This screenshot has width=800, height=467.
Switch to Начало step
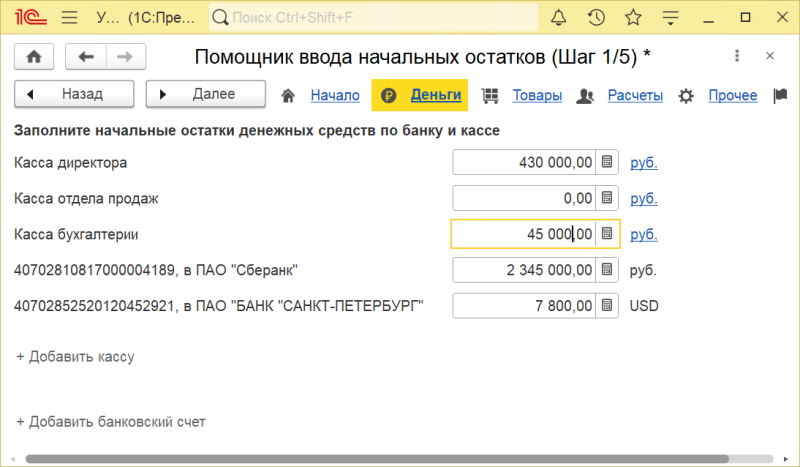pos(335,95)
